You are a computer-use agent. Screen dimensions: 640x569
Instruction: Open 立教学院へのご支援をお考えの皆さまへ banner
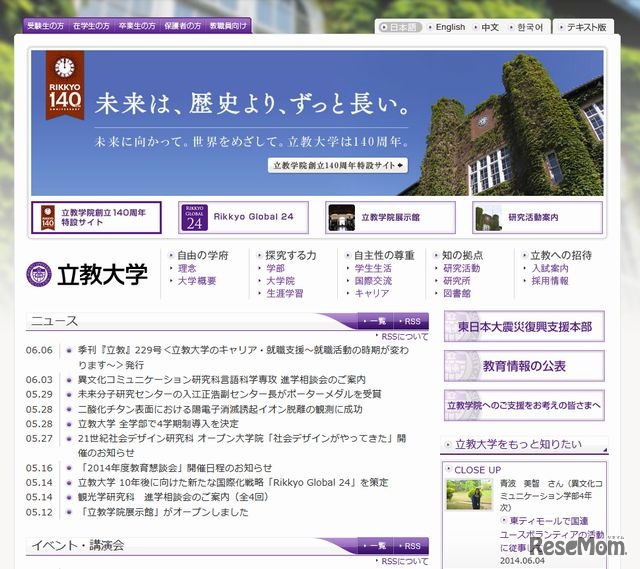[524, 405]
